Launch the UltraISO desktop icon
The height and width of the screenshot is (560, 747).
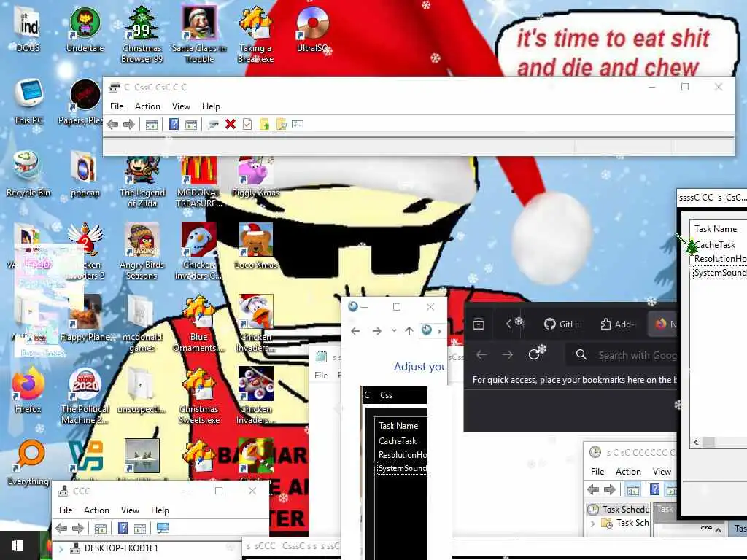[x=312, y=29]
